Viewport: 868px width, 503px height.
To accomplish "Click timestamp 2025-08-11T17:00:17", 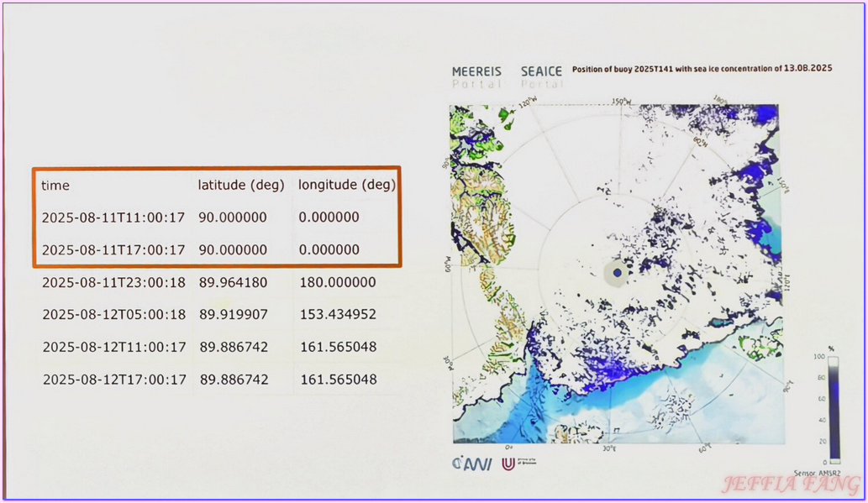I will [113, 250].
